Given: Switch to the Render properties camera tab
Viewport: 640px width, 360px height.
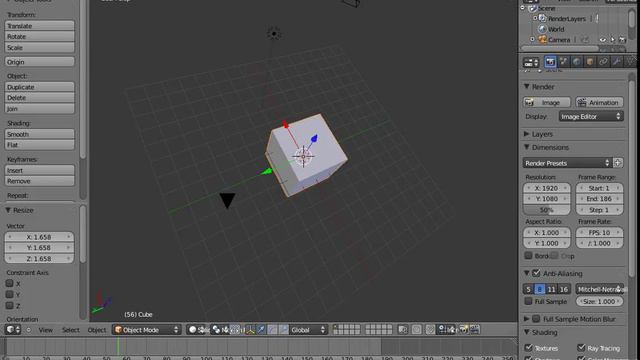Looking at the screenshot, I should click(550, 62).
